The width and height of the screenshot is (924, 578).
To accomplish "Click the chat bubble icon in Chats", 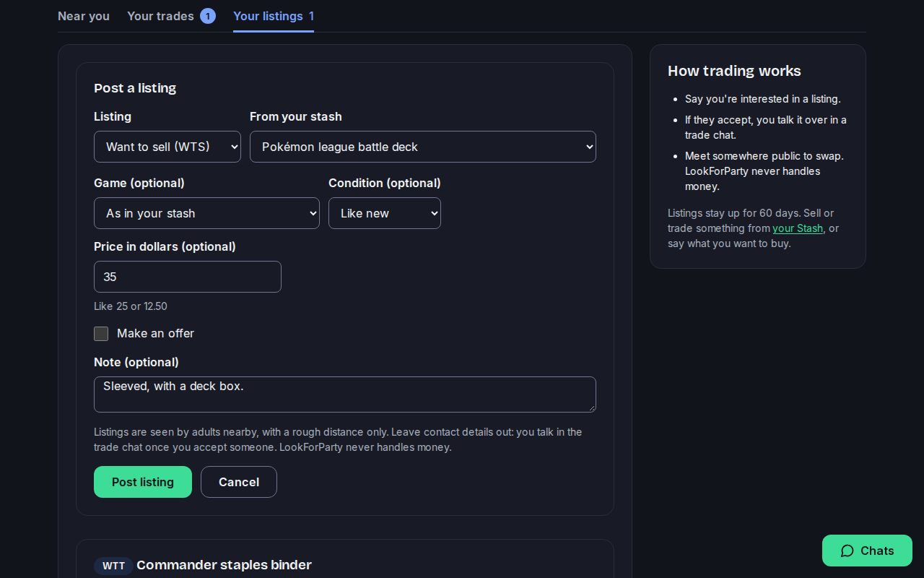I will (x=847, y=551).
